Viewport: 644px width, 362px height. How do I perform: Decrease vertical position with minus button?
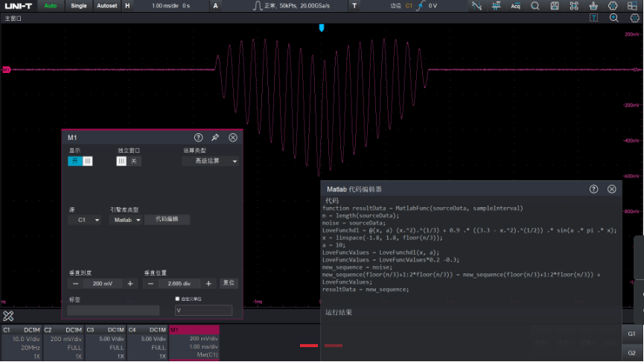(x=150, y=284)
